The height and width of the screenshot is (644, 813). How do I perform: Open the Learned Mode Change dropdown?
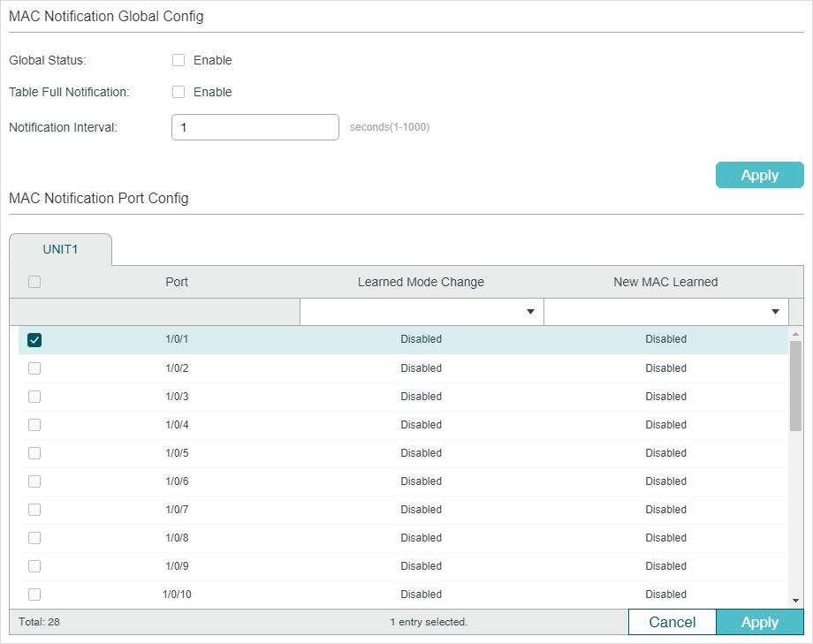pos(421,312)
